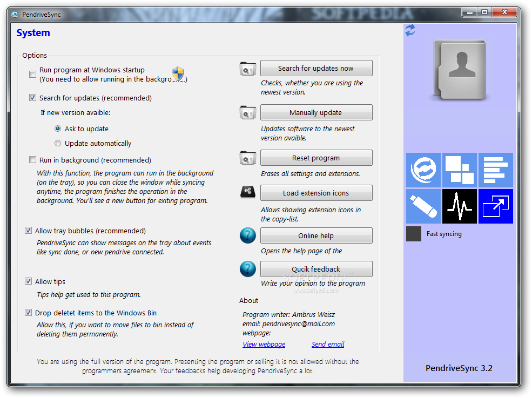Open the horizontal bars list tile
Viewport: 532px width, 398px height.
[495, 170]
